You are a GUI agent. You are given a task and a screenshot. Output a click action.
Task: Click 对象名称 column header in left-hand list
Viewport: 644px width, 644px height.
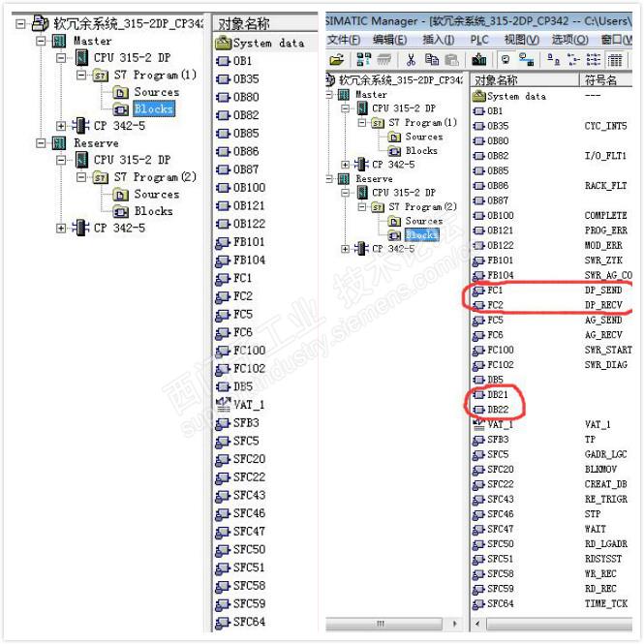pos(265,24)
